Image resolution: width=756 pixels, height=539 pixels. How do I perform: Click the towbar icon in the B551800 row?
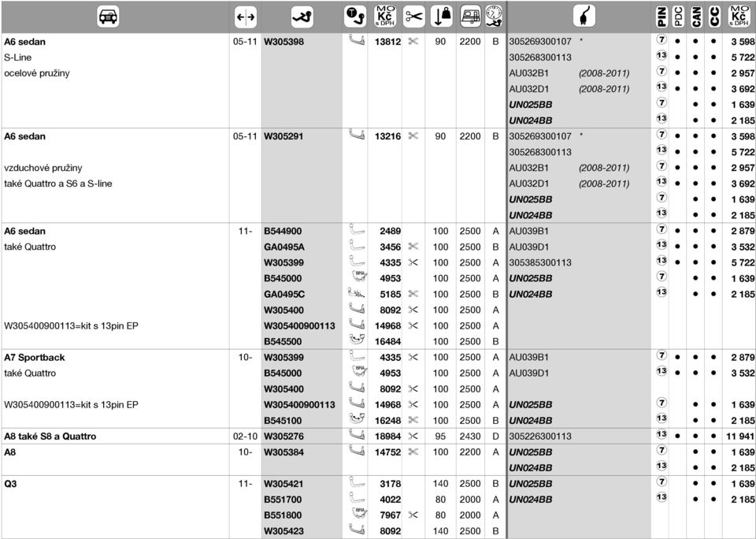[359, 514]
